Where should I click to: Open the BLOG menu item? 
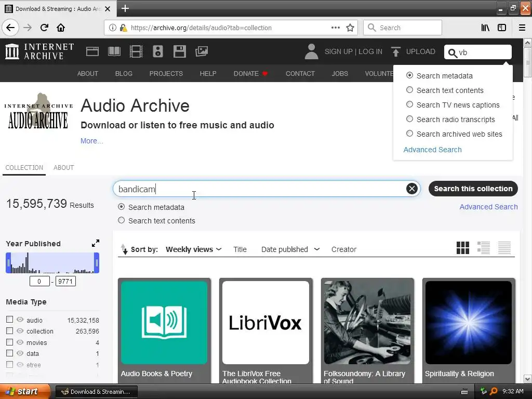124,74
